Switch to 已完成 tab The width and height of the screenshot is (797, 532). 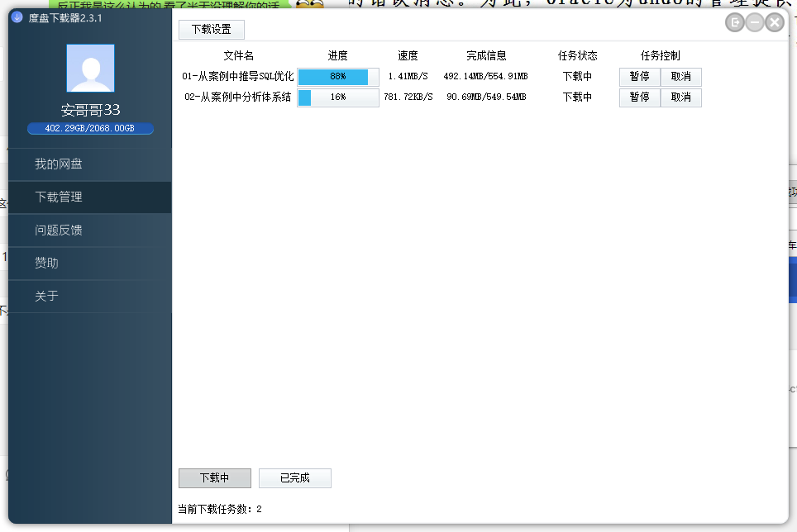(295, 478)
